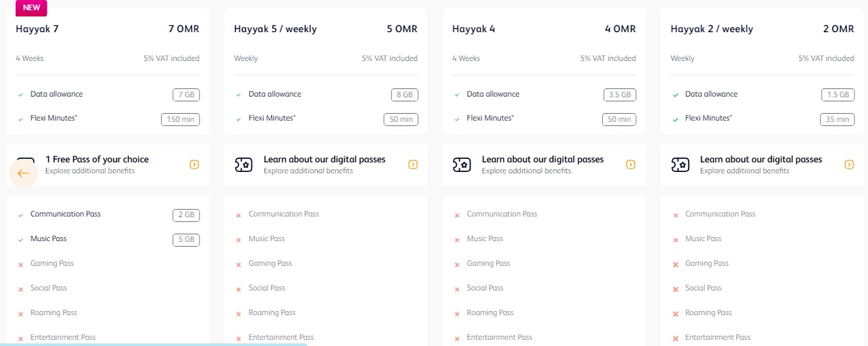The image size is (868, 346).
Task: Expand Hayyak 2 digital passes chevron
Action: click(x=850, y=164)
